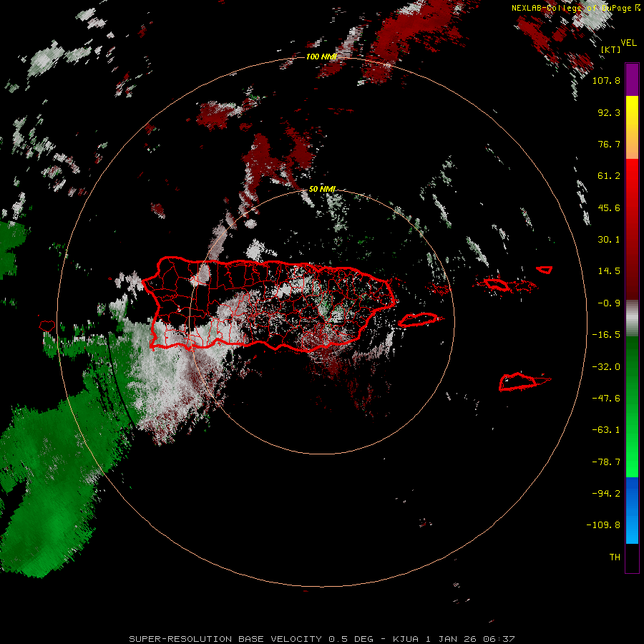
Task: Select the -0.9 legend value
Action: coord(609,303)
